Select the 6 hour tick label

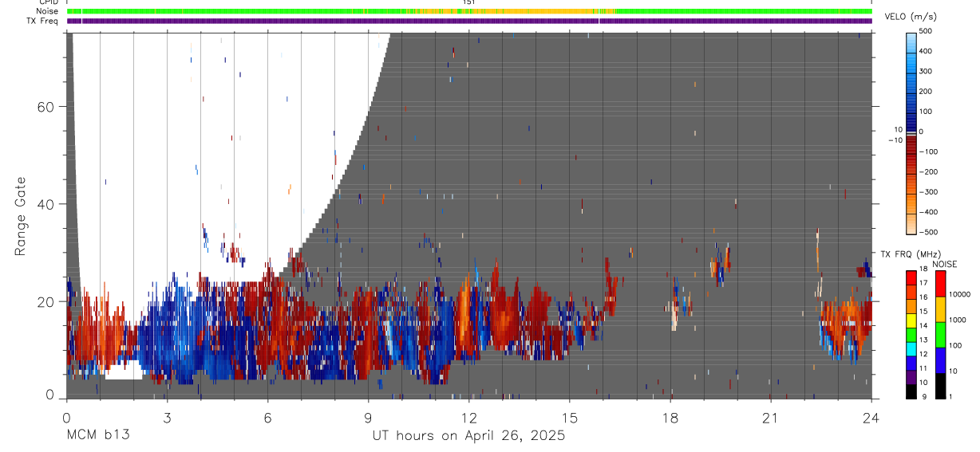pyautogui.click(x=267, y=418)
